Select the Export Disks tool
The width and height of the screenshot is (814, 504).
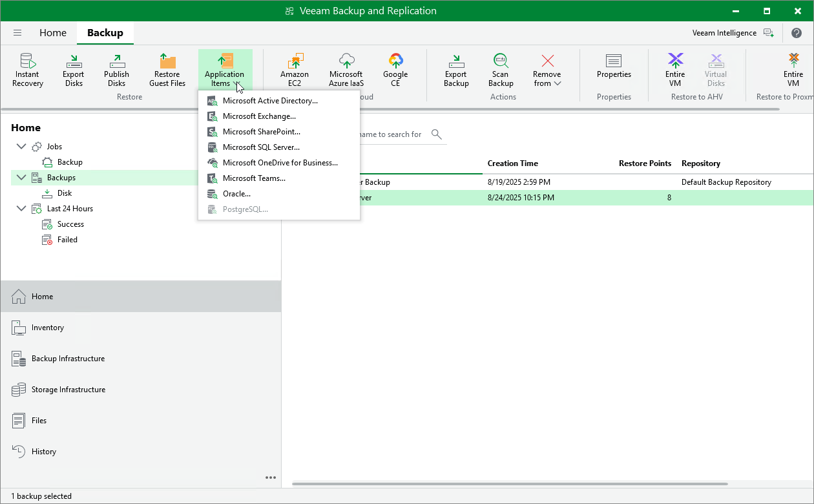click(x=74, y=70)
